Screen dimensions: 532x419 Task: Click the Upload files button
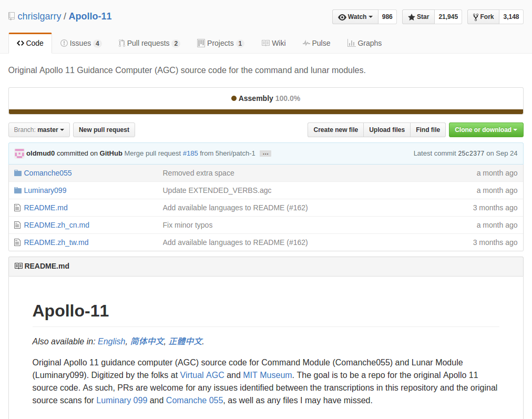click(387, 130)
